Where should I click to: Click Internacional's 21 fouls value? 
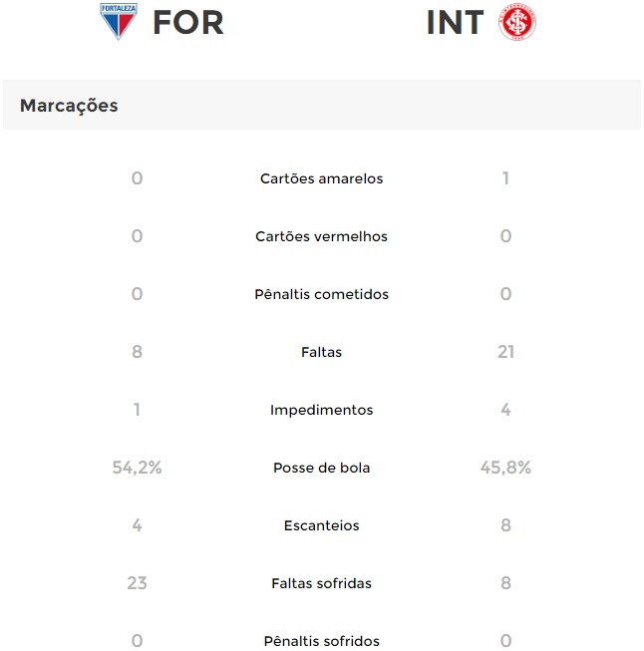pyautogui.click(x=505, y=352)
